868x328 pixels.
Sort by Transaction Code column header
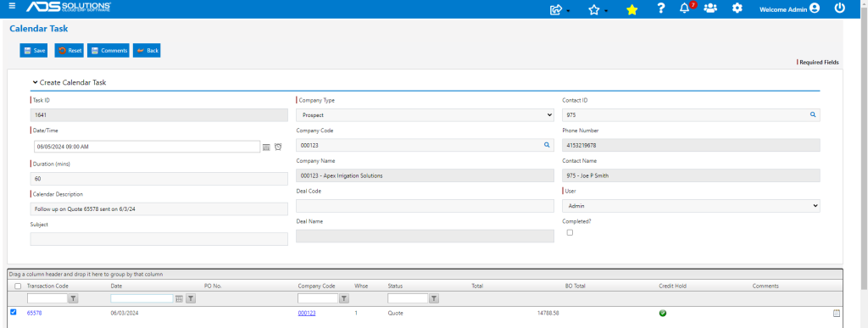pyautogui.click(x=47, y=286)
